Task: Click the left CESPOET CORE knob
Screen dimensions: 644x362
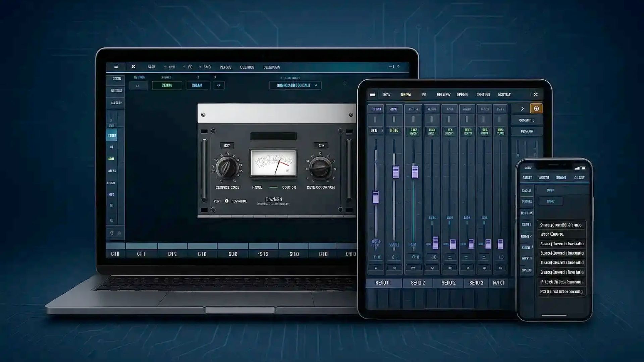Action: pos(227,167)
